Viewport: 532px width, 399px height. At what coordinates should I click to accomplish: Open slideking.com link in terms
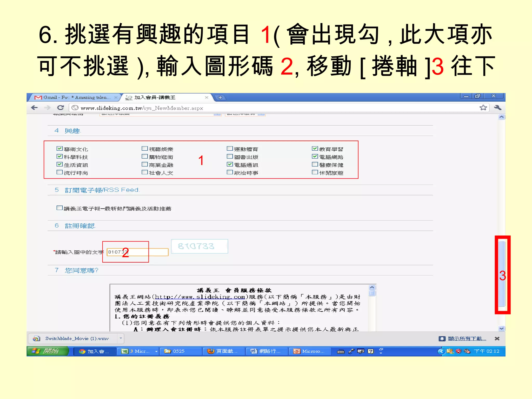pos(200,297)
